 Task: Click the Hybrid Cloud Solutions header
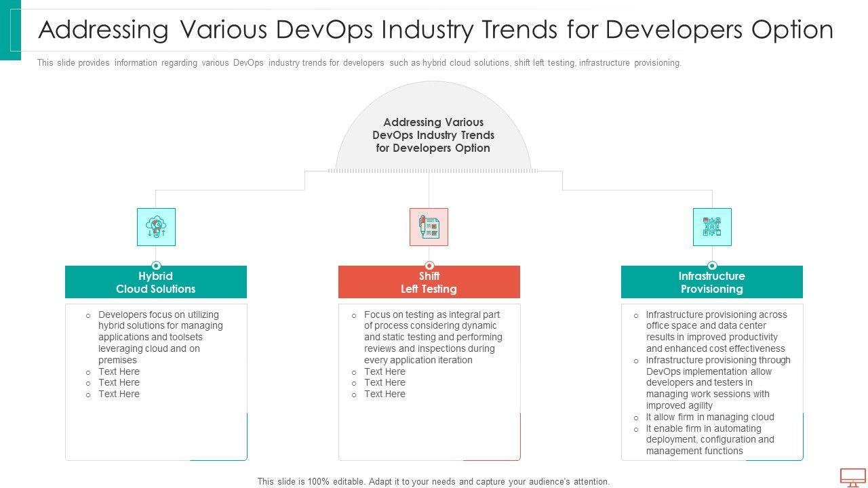pyautogui.click(x=156, y=283)
